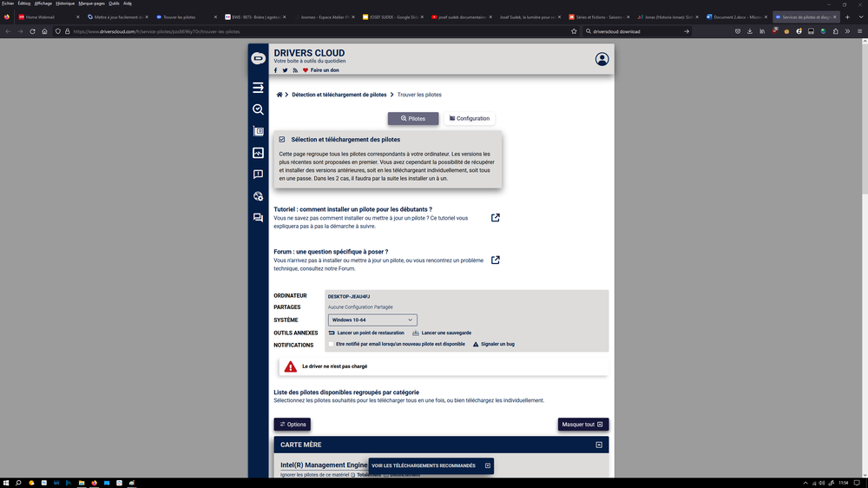The width and height of the screenshot is (868, 488).
Task: Switch to the Pilotes tab
Action: coord(413,118)
